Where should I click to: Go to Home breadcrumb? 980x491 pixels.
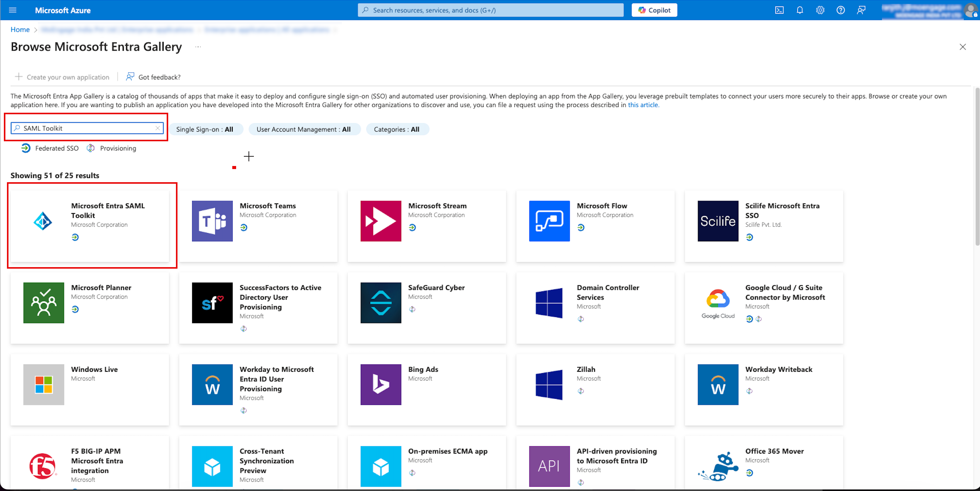(20, 29)
